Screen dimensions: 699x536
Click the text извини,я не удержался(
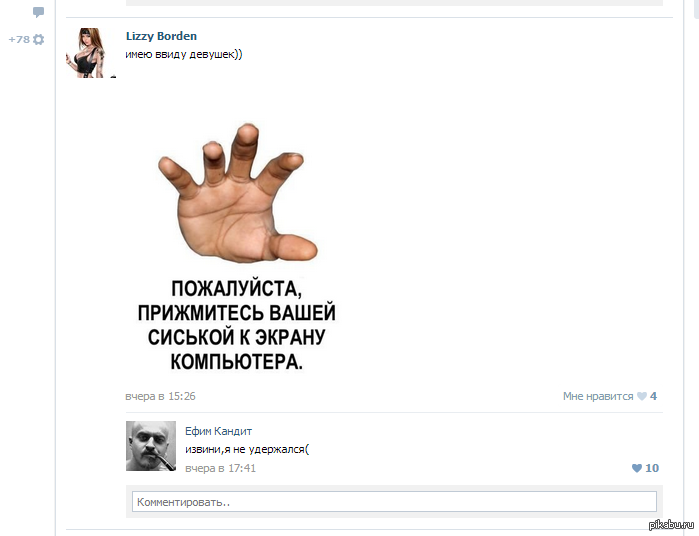(x=247, y=449)
